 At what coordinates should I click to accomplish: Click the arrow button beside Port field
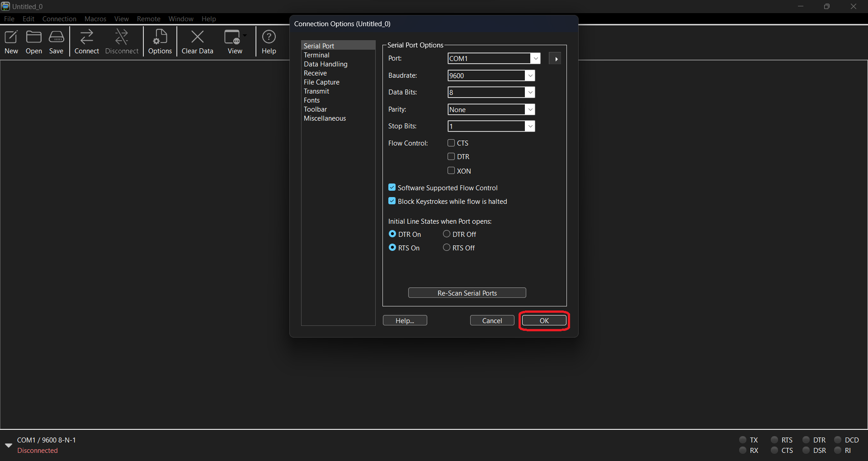(x=555, y=59)
